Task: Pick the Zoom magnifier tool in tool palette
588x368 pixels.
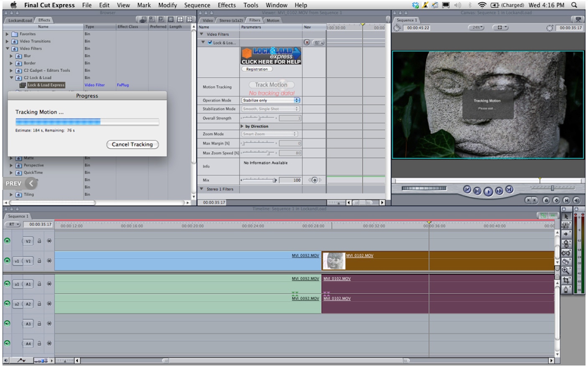Action: coord(566,271)
